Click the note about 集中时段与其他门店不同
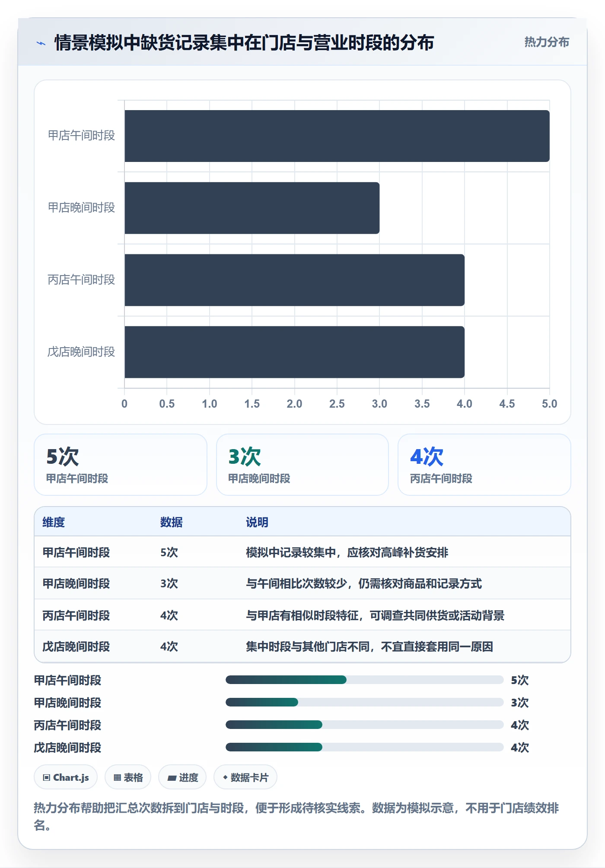Image resolution: width=605 pixels, height=868 pixels. click(369, 646)
